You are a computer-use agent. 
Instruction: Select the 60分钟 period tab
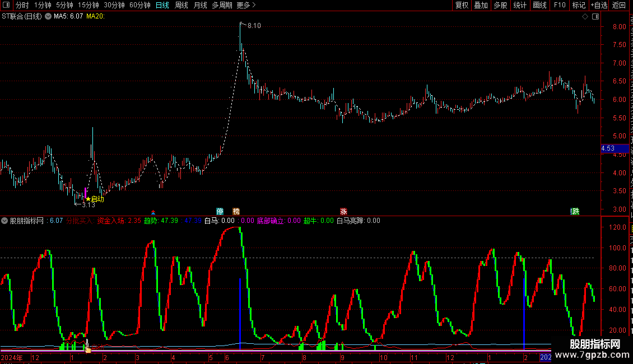click(140, 5)
